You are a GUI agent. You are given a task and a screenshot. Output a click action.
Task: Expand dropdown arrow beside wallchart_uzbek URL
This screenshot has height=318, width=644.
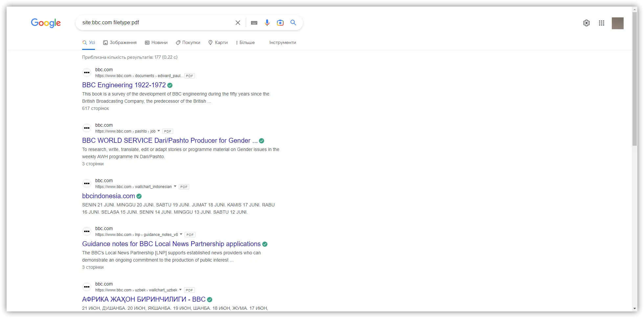[x=180, y=290]
